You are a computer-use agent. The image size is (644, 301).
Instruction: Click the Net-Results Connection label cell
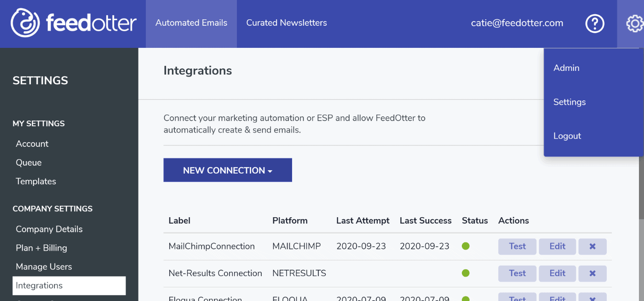click(x=215, y=273)
